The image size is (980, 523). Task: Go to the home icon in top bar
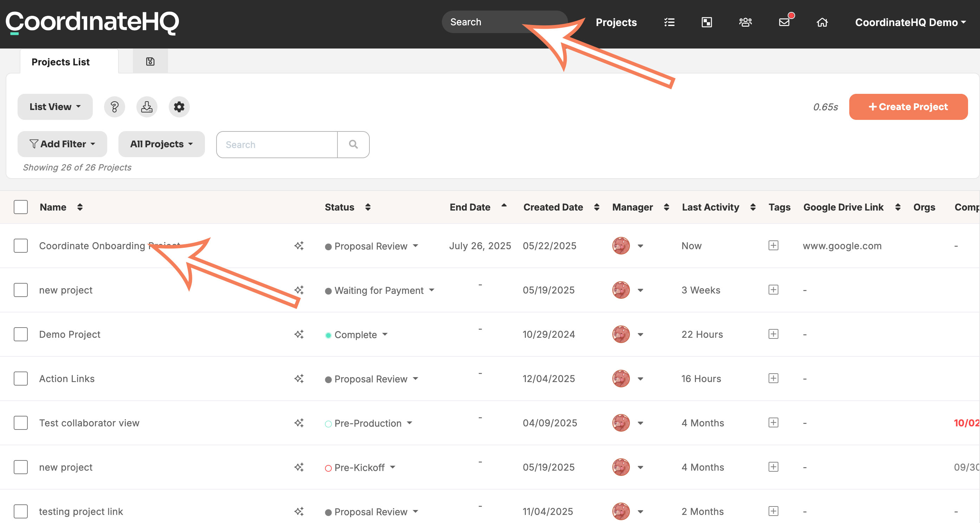[x=822, y=22]
